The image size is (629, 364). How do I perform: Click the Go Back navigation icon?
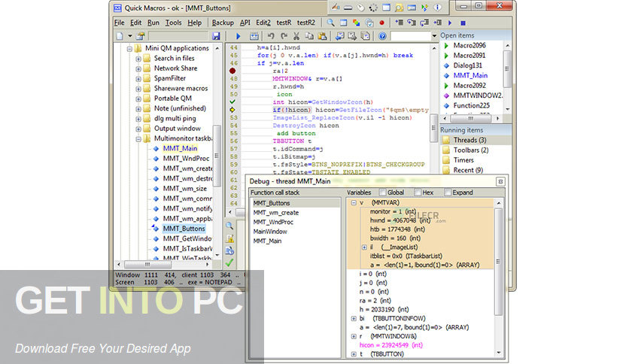(340, 36)
